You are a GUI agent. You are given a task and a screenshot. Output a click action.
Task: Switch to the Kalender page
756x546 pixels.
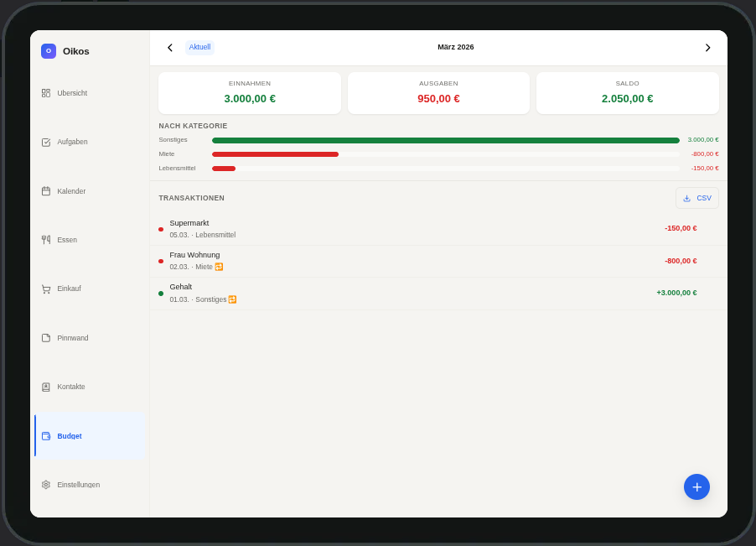click(x=90, y=191)
